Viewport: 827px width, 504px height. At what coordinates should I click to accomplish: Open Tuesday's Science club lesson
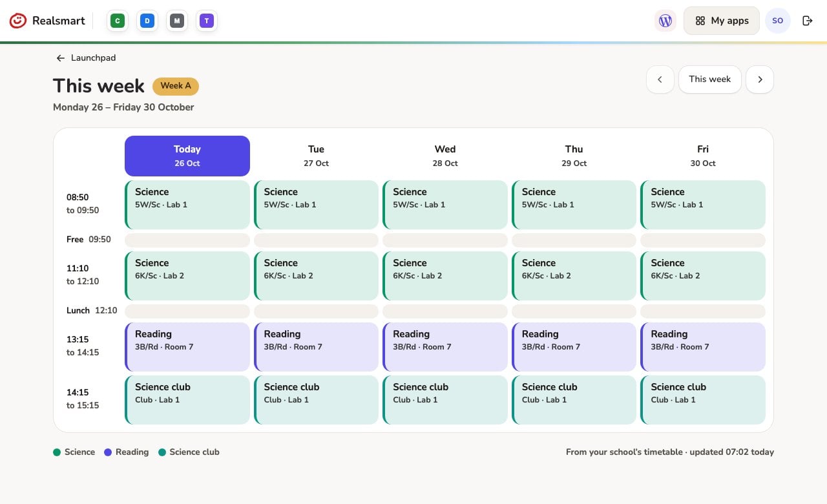point(316,400)
